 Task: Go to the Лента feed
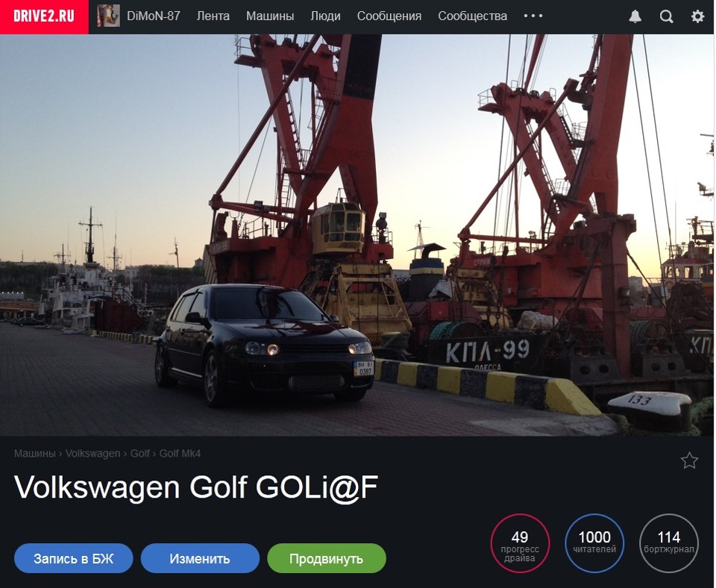coord(213,16)
